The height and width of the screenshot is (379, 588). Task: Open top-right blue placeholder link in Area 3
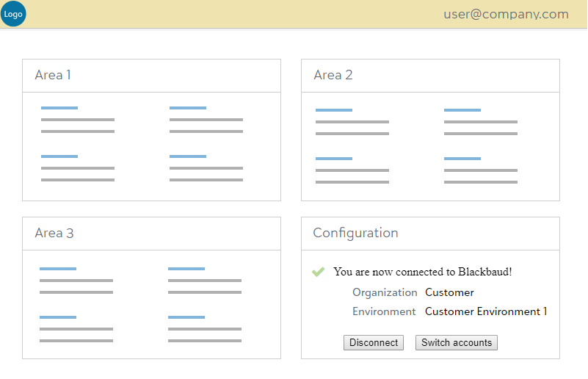click(x=186, y=269)
